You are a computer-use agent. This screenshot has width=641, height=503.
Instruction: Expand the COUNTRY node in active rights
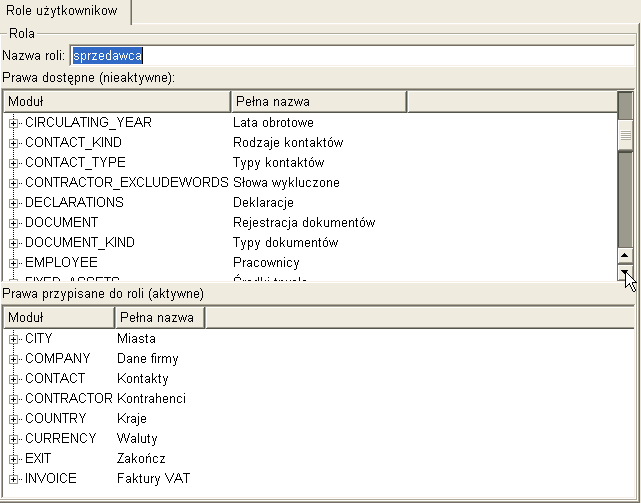[13, 419]
